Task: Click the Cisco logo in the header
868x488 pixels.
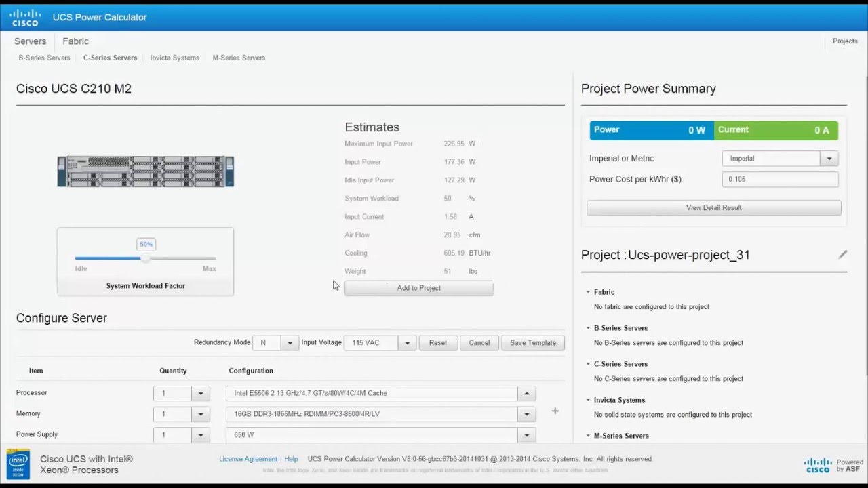Action: (24, 18)
